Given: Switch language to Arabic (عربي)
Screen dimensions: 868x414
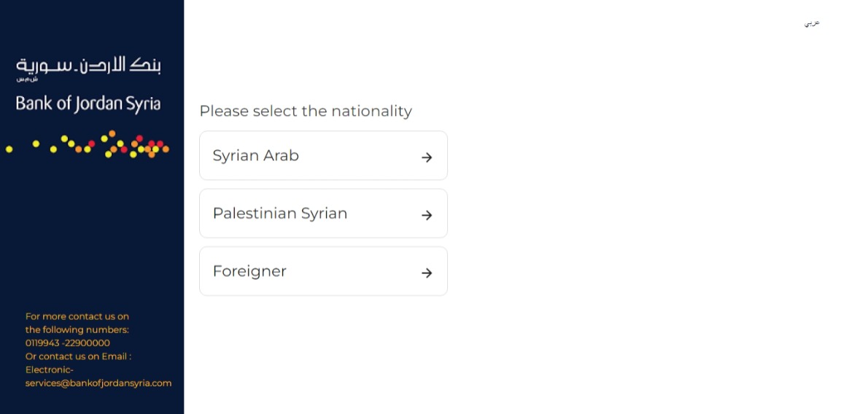Looking at the screenshot, I should point(812,23).
